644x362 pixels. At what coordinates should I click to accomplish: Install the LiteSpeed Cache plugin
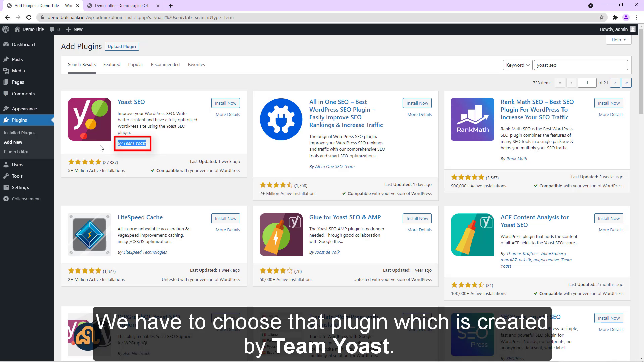(226, 218)
